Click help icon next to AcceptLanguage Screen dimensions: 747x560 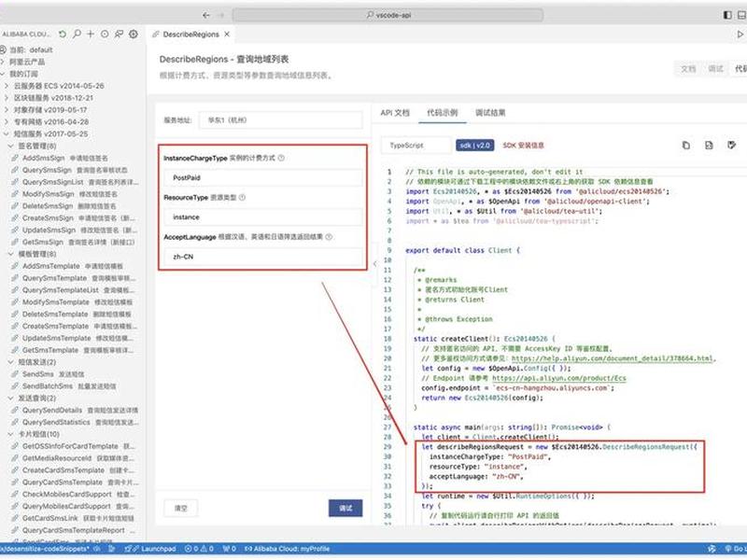(329, 237)
